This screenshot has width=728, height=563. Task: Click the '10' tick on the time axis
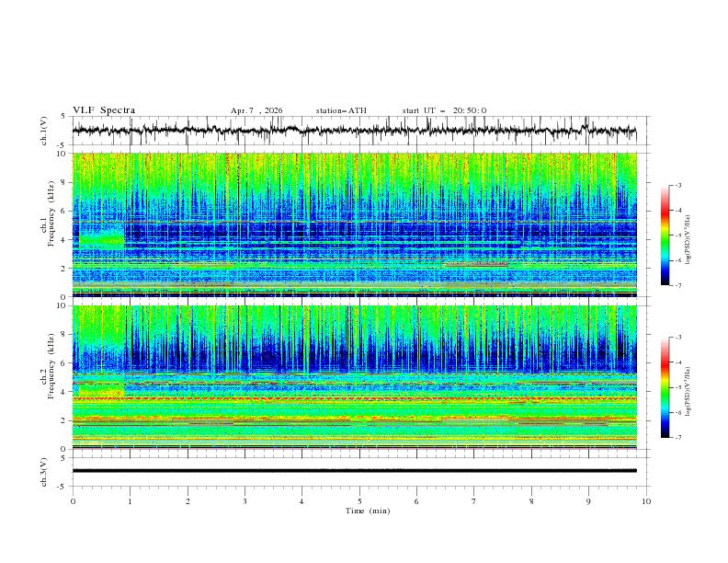click(646, 501)
